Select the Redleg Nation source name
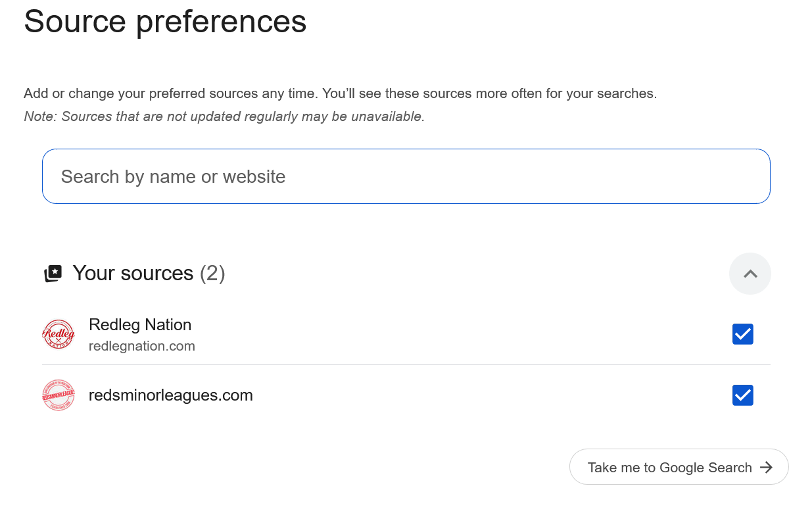 [140, 325]
